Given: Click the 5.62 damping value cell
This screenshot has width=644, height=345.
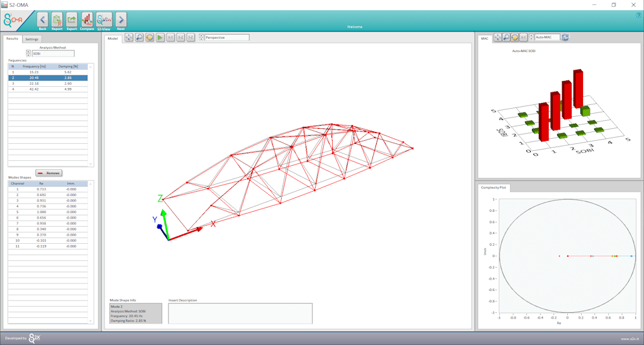Looking at the screenshot, I should [x=68, y=72].
